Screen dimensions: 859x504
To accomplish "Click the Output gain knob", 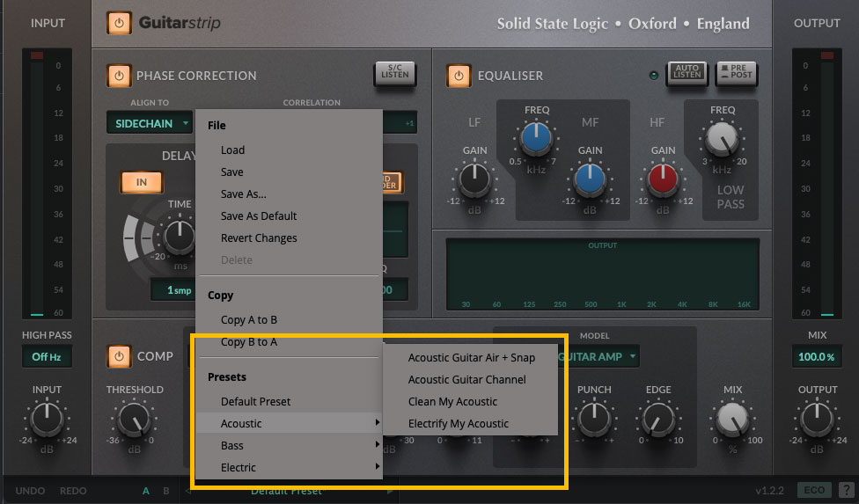I will tap(817, 419).
